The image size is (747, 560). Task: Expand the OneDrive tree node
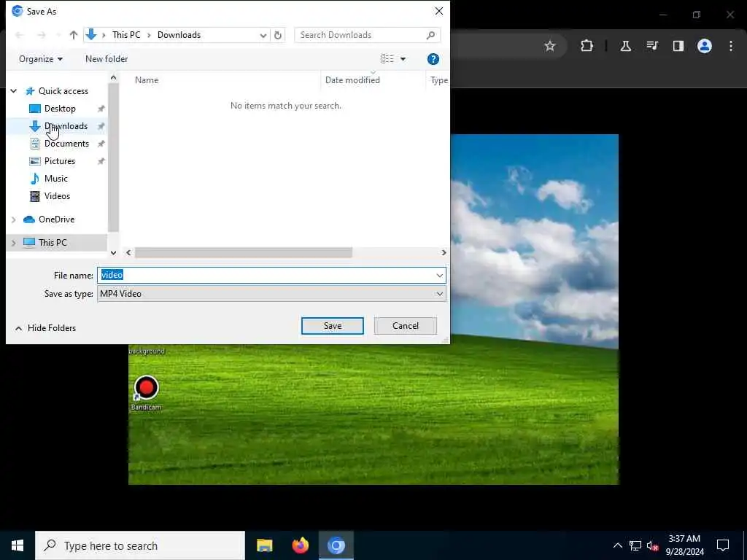pyautogui.click(x=14, y=219)
